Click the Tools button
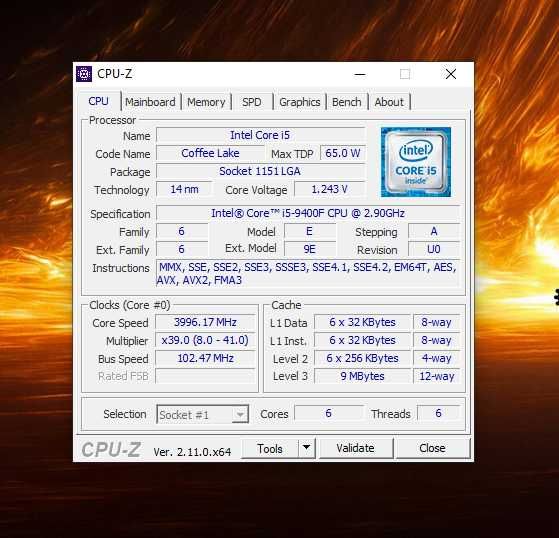 (x=270, y=449)
